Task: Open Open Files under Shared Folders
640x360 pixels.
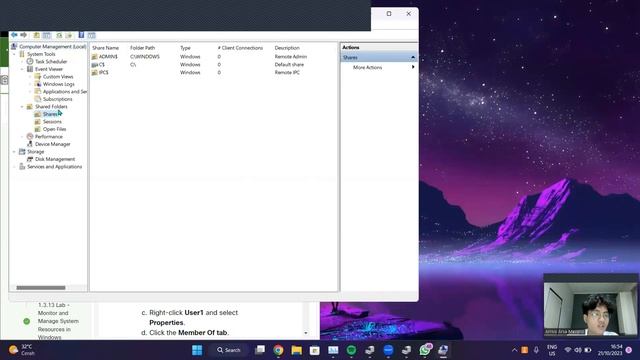Action: pos(54,129)
